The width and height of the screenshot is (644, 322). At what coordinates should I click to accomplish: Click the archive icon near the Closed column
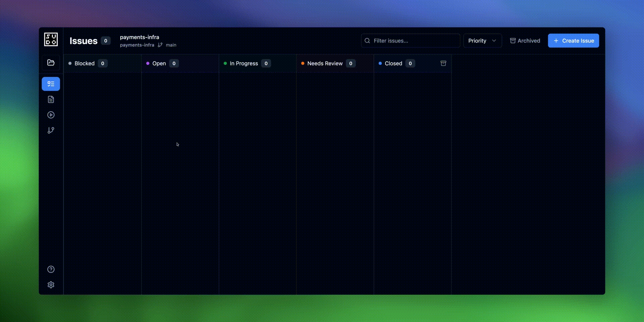click(x=443, y=63)
